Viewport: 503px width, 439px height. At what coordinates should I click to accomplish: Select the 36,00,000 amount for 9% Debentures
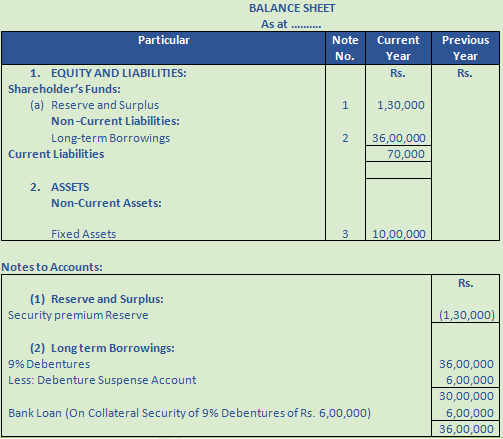pos(466,364)
